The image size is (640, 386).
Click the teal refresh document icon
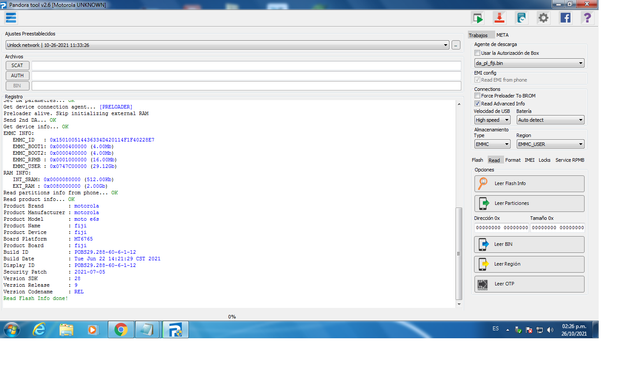(x=521, y=18)
